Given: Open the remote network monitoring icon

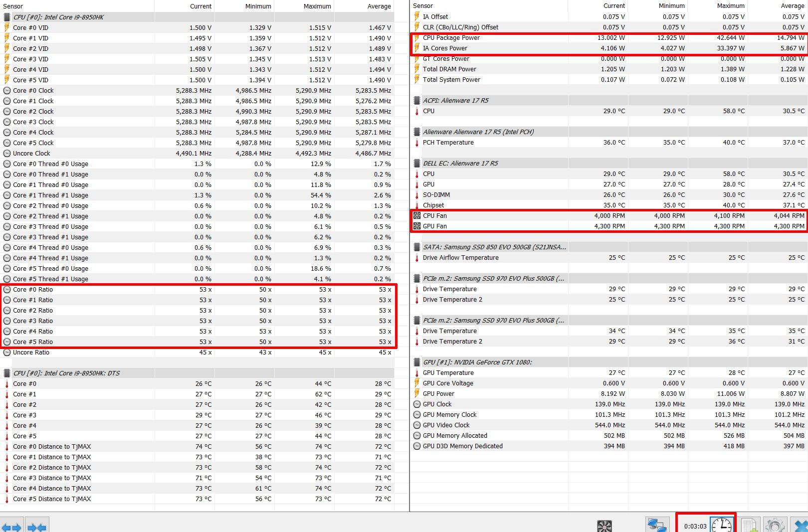Looking at the screenshot, I should (656, 525).
